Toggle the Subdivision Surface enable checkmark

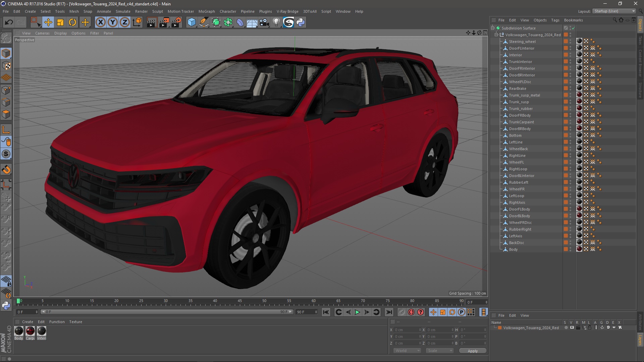(574, 28)
